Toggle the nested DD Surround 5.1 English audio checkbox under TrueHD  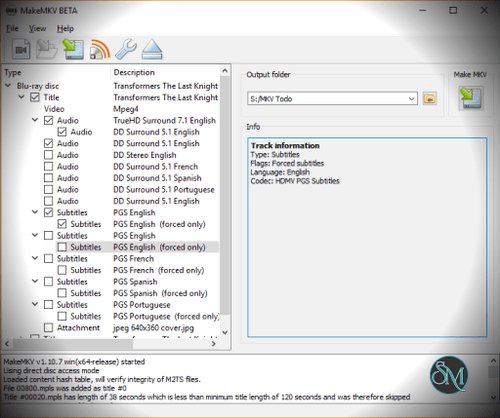point(62,132)
